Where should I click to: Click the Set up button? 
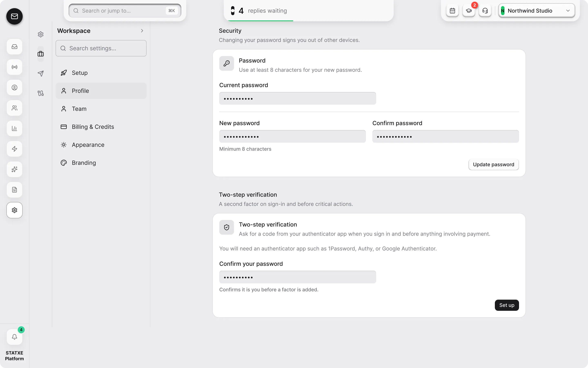click(507, 305)
